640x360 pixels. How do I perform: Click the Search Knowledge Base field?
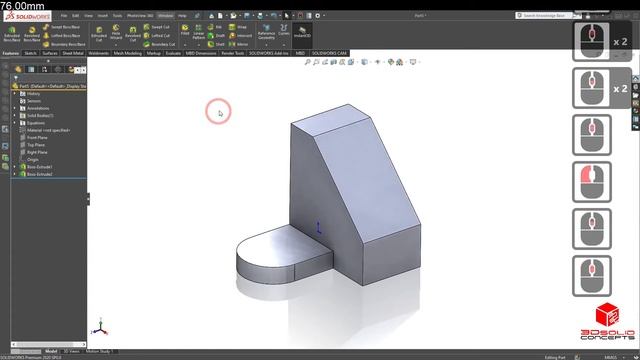pyautogui.click(x=544, y=16)
